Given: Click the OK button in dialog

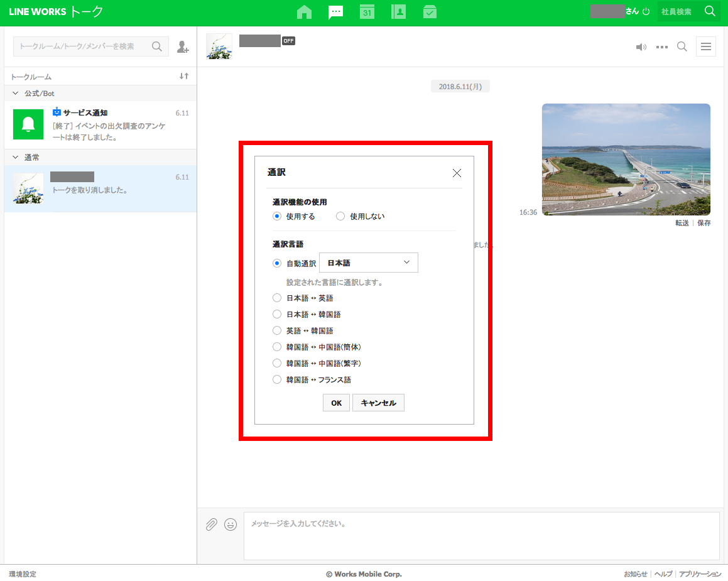Looking at the screenshot, I should [x=336, y=403].
